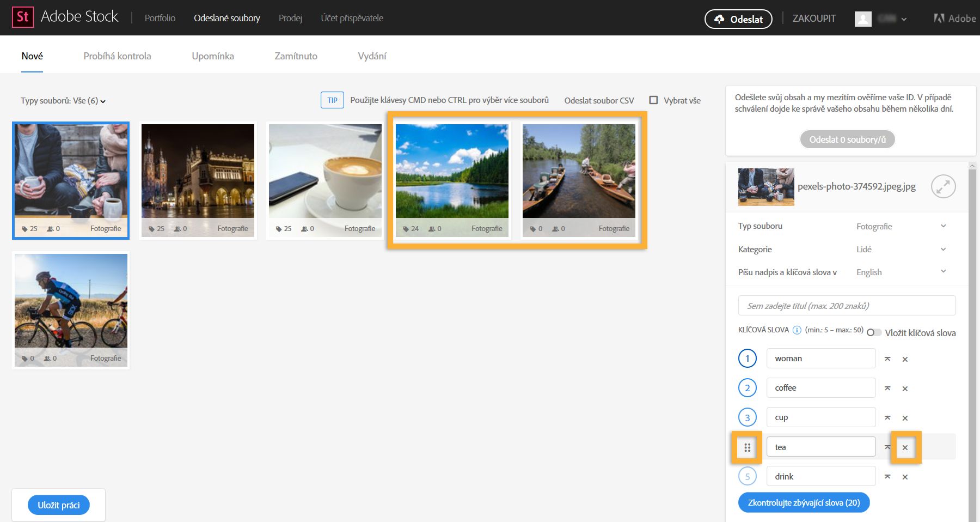Edit the 'drink' keyword field
Image resolution: width=980 pixels, height=522 pixels.
click(x=821, y=476)
